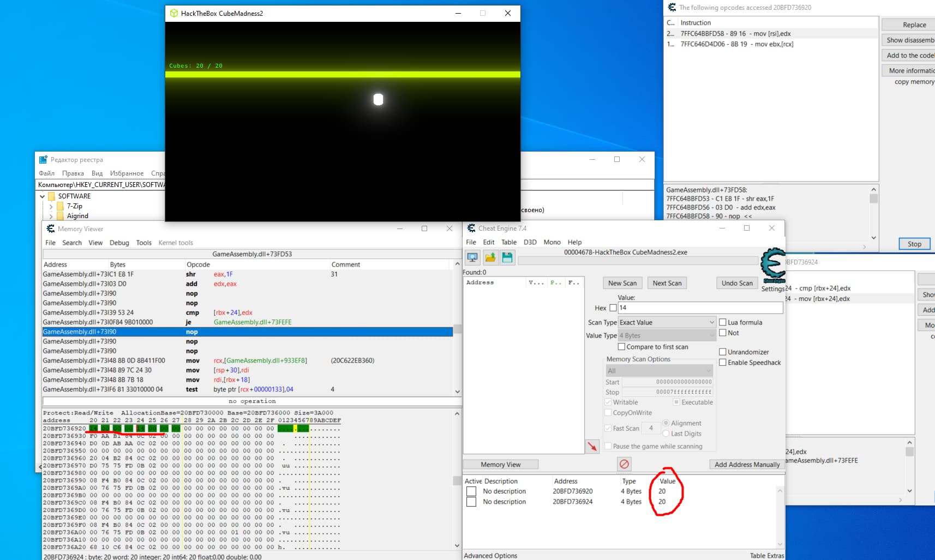The width and height of the screenshot is (935, 560).
Task: Expand the Aigrind registry key
Action: [51, 216]
